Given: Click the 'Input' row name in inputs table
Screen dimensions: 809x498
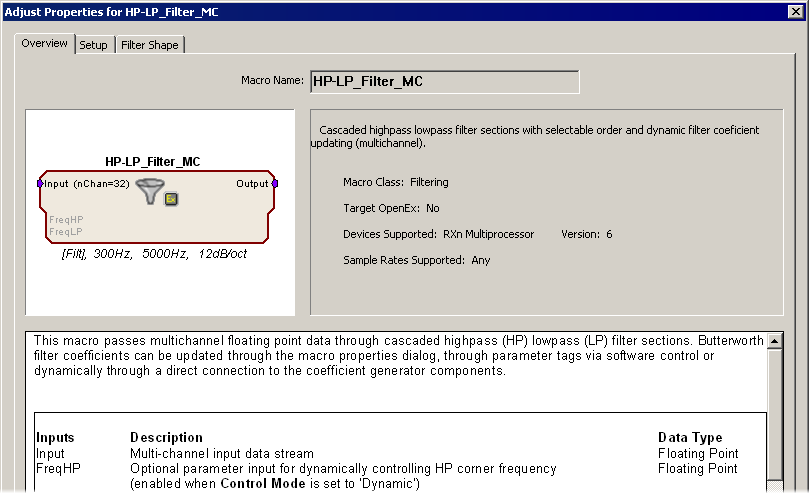Looking at the screenshot, I should [x=50, y=454].
